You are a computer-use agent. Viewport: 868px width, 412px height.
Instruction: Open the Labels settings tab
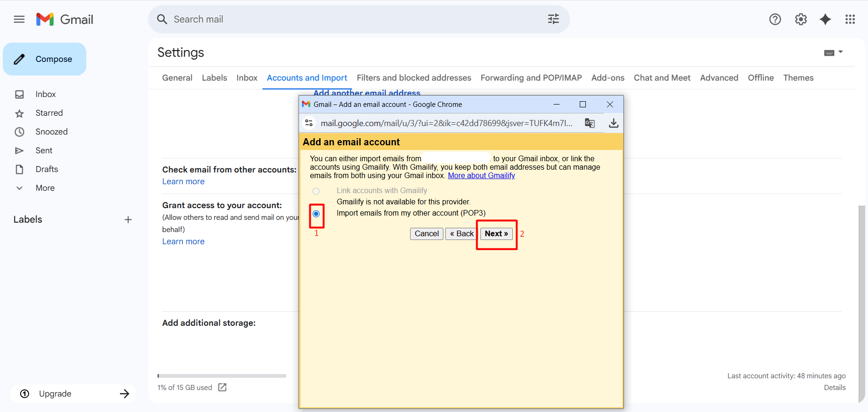(x=214, y=78)
